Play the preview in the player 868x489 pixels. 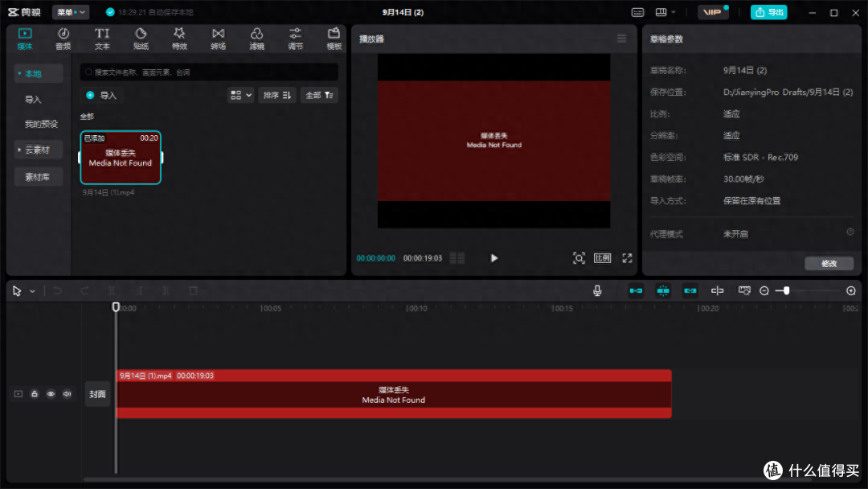tap(493, 258)
